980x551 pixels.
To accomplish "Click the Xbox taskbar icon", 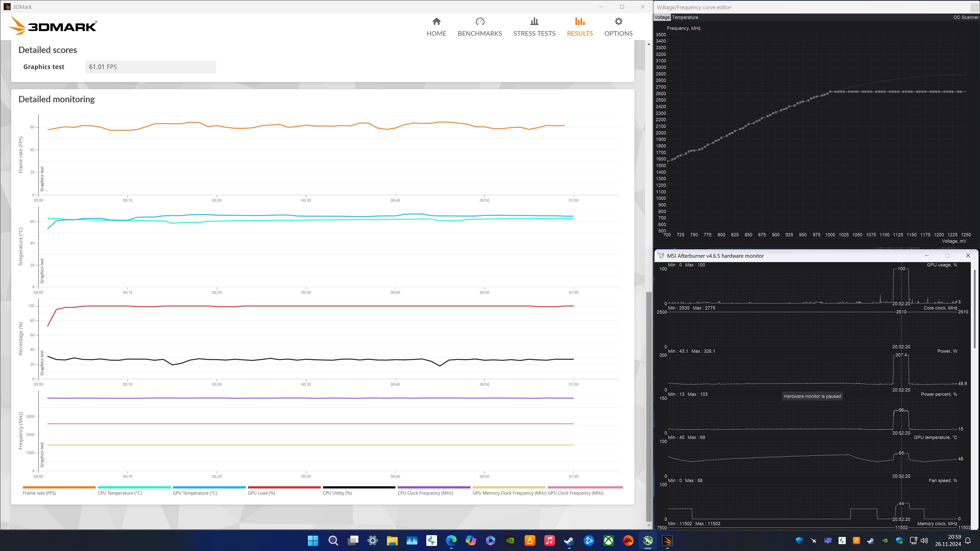I will coord(608,540).
